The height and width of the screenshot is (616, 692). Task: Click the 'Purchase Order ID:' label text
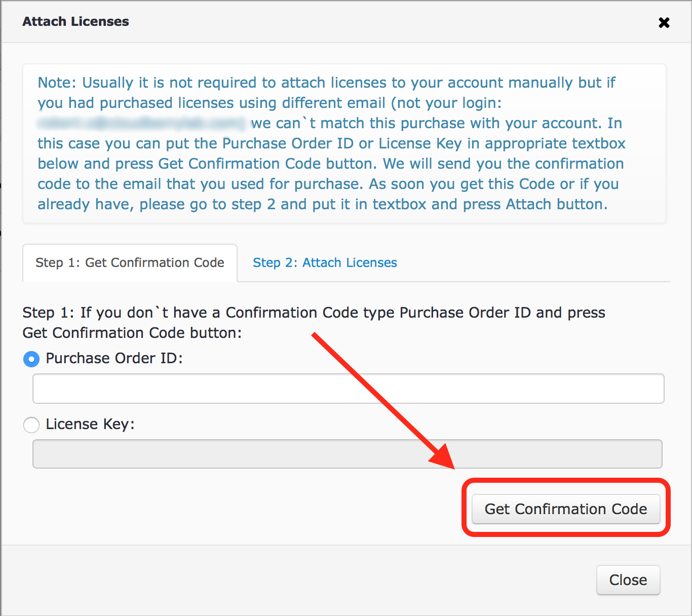(114, 358)
